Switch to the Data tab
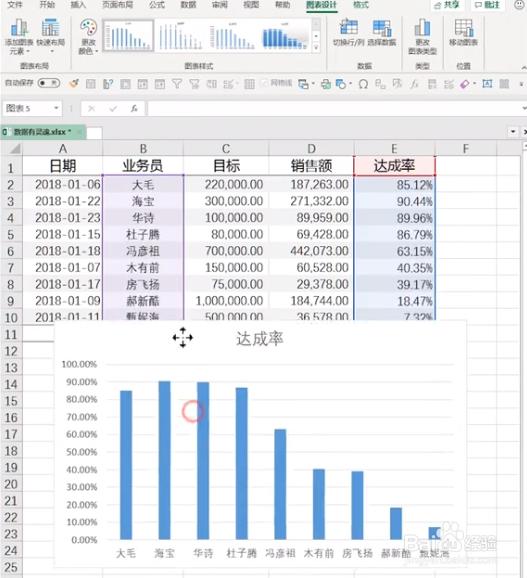This screenshot has height=578, width=527. [188, 5]
